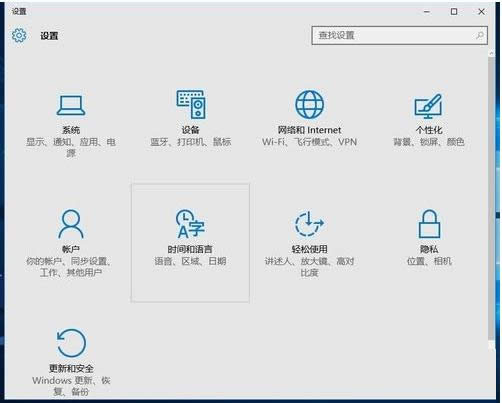Click the 背景、锁屏、颜色 description text
The image size is (502, 403).
pyautogui.click(x=429, y=142)
